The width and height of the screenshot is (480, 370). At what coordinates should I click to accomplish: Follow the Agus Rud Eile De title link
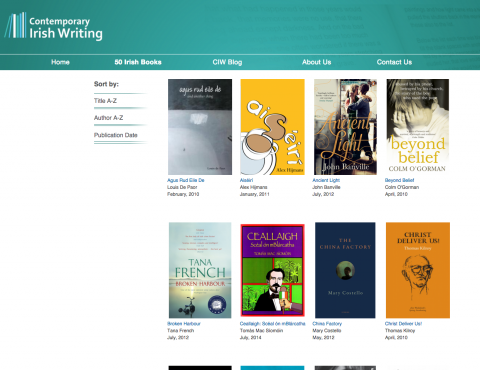pyautogui.click(x=186, y=180)
